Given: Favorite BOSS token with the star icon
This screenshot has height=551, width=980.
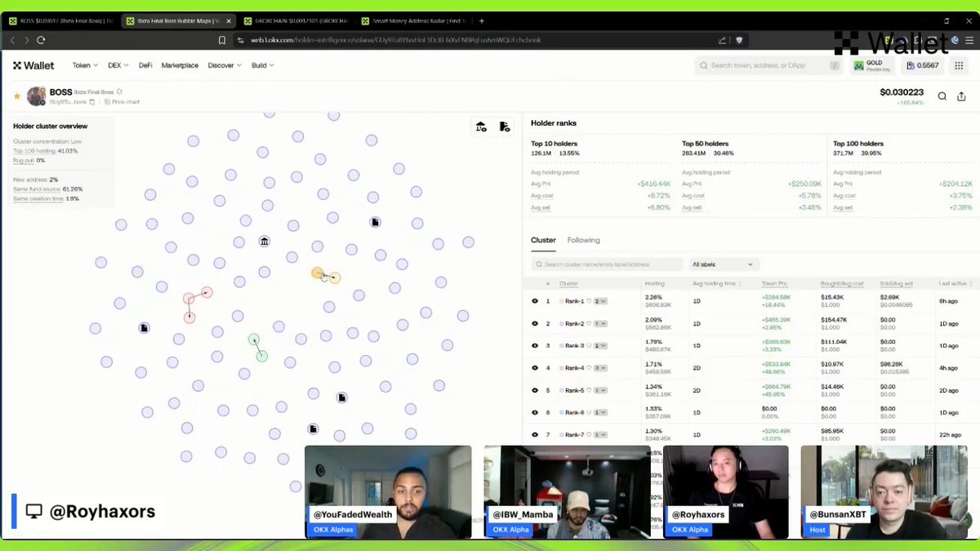Looking at the screenshot, I should pyautogui.click(x=16, y=96).
